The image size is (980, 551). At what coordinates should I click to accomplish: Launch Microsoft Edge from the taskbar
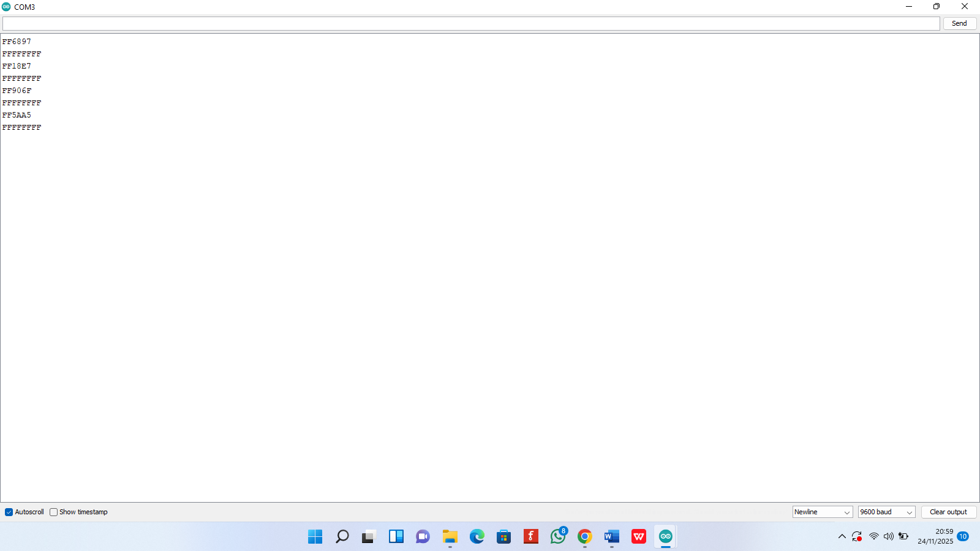tap(477, 537)
